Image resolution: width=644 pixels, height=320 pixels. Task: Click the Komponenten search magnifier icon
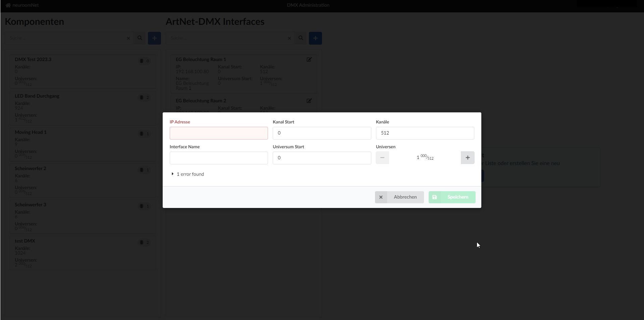point(140,38)
